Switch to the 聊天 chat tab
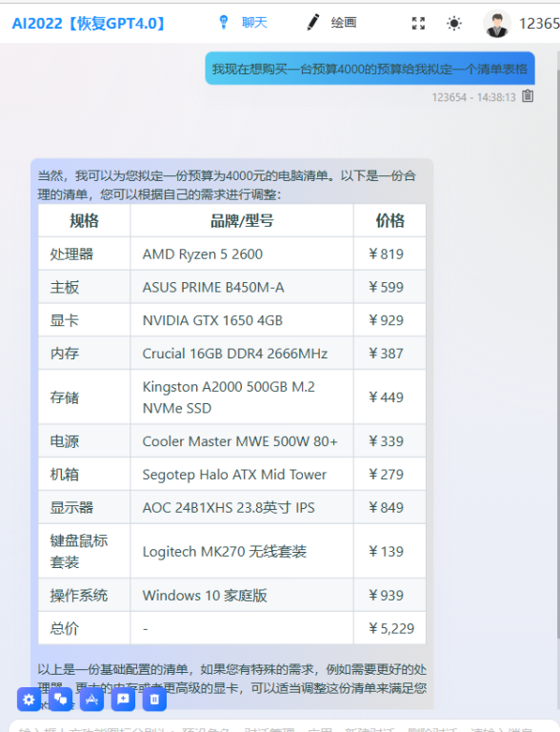 (x=255, y=23)
